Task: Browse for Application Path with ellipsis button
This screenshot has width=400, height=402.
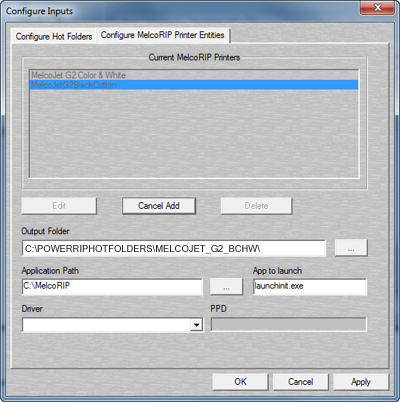Action: pyautogui.click(x=226, y=287)
